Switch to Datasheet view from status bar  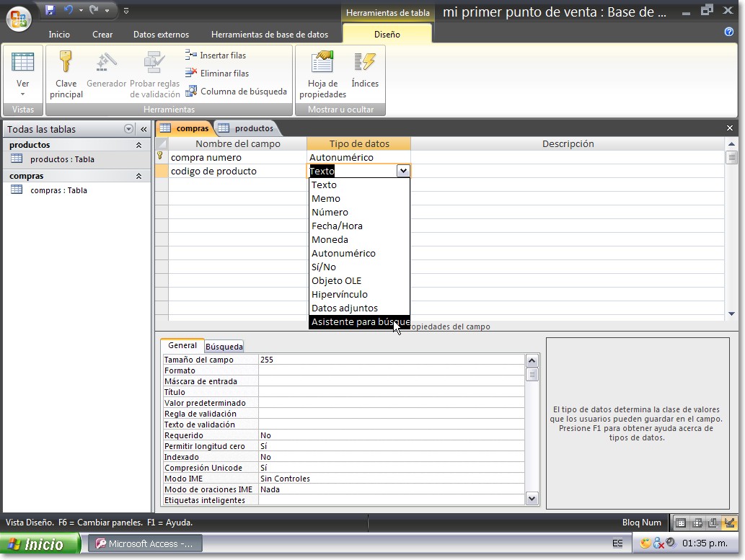coord(681,522)
